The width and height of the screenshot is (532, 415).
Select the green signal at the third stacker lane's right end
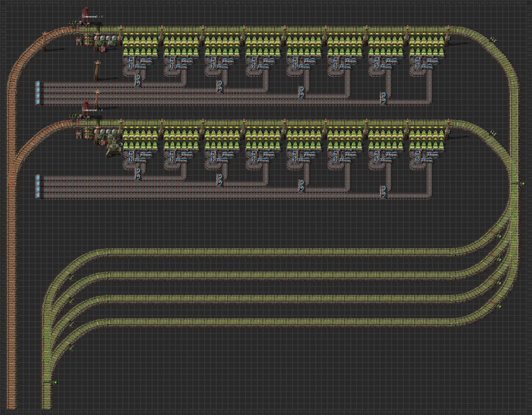499,284
